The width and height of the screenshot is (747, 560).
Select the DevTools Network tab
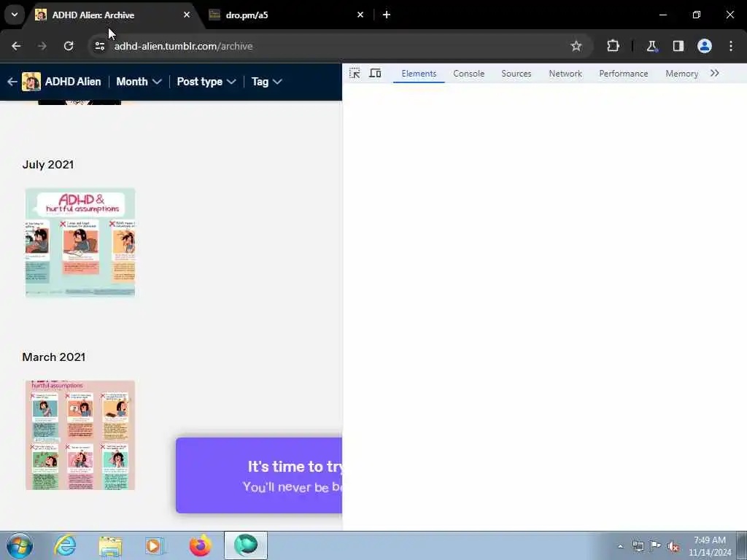[x=565, y=74]
